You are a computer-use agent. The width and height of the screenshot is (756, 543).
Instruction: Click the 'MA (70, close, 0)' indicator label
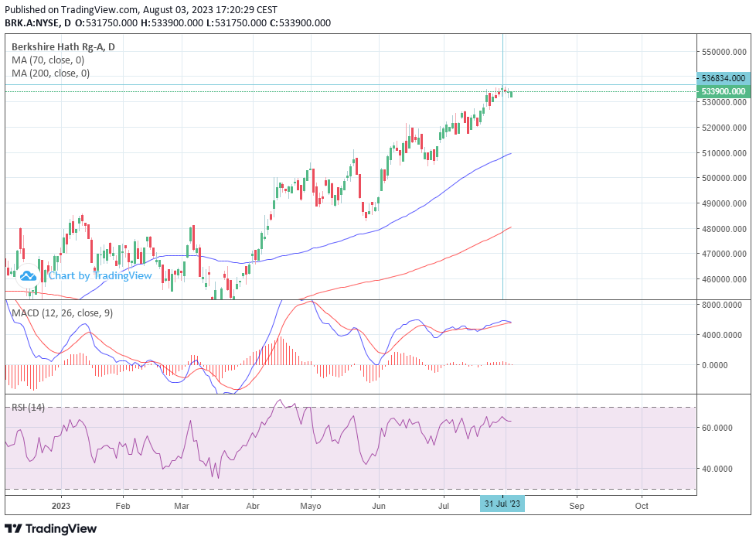pos(48,60)
